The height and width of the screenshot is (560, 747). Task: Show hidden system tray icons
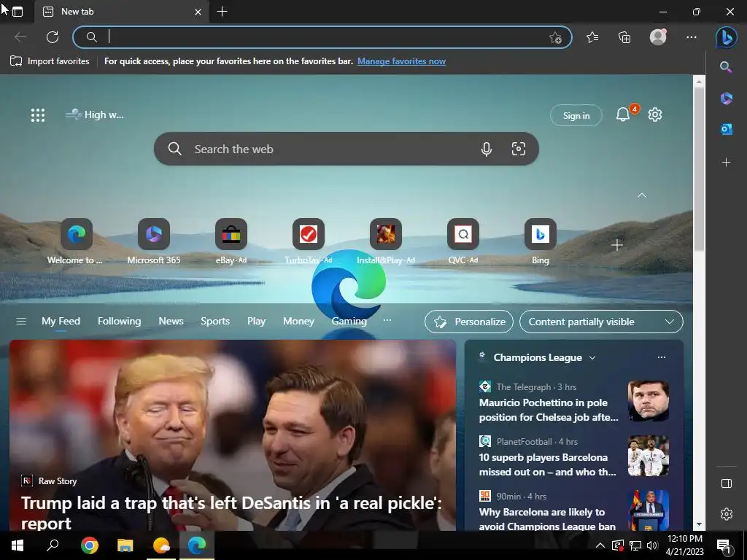[600, 545]
